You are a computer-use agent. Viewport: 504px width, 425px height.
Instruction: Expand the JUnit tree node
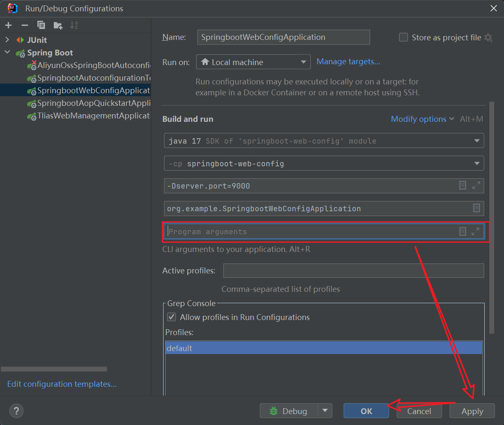coord(8,40)
